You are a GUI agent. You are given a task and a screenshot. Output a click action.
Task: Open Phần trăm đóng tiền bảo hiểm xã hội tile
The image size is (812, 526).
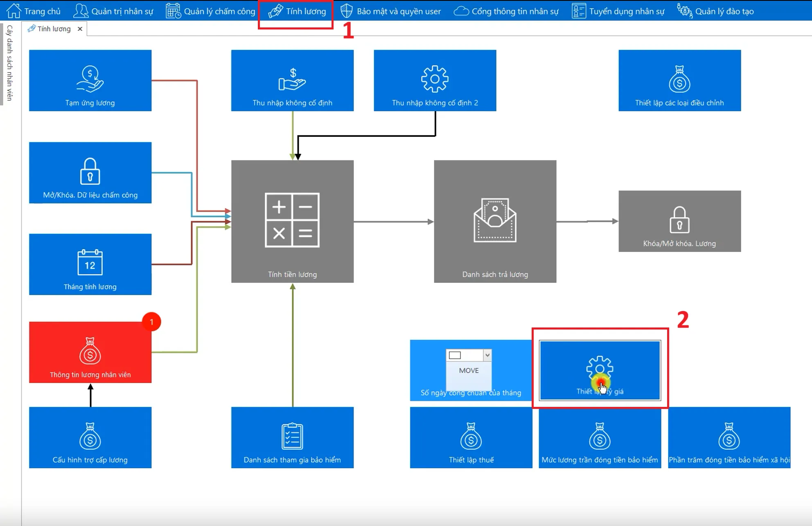tap(729, 437)
